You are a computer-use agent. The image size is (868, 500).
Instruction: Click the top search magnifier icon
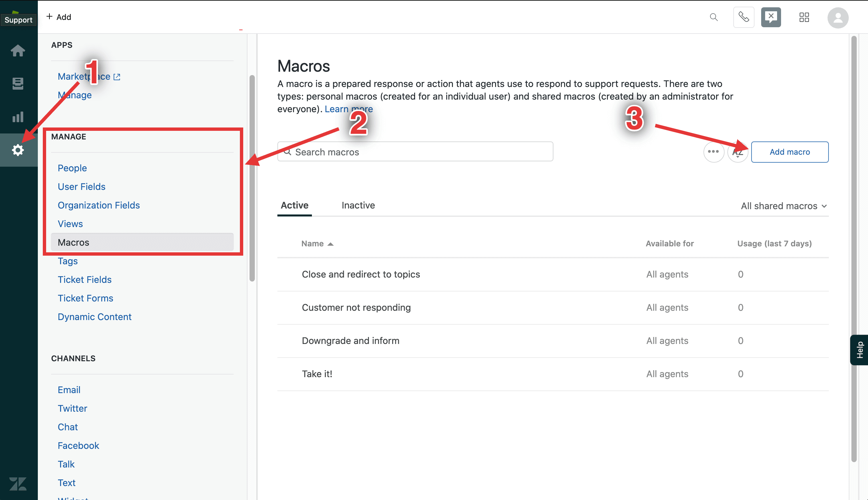[714, 17]
